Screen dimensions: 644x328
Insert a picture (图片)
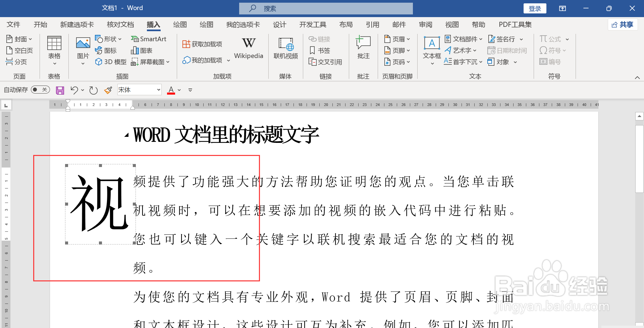pyautogui.click(x=83, y=51)
